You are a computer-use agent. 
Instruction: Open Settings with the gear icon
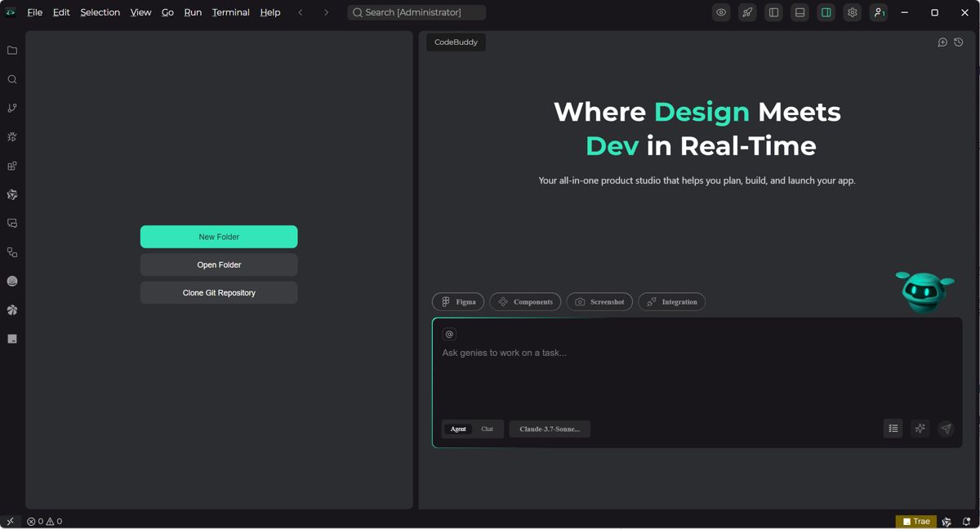coord(851,12)
